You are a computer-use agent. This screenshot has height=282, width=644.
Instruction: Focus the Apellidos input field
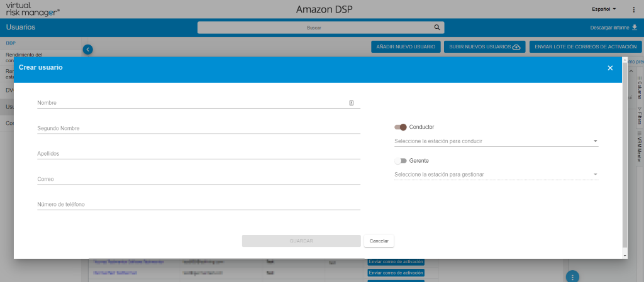199,154
